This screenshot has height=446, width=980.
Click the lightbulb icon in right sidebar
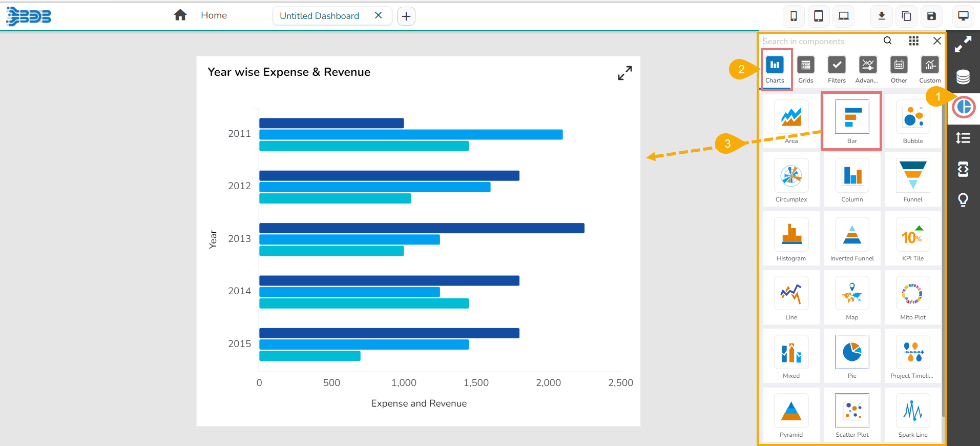pos(963,199)
